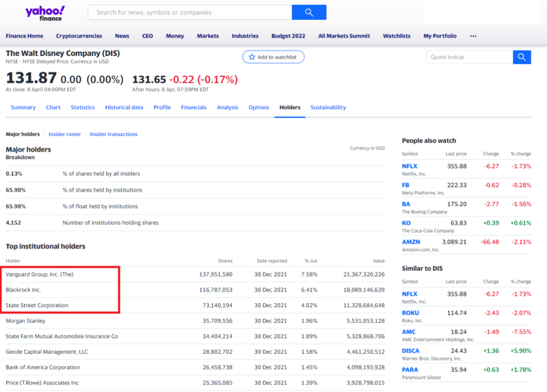Click State Street Corporation holder name
Image resolution: width=547 pixels, height=392 pixels.
pyautogui.click(x=37, y=305)
